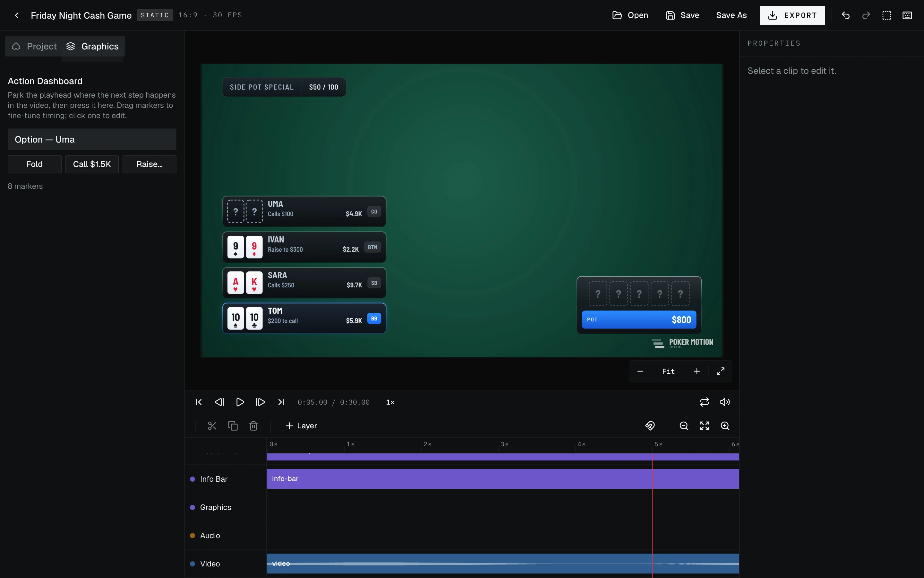This screenshot has height=578, width=924.
Task: Click the STATIC badge
Action: [x=155, y=15]
